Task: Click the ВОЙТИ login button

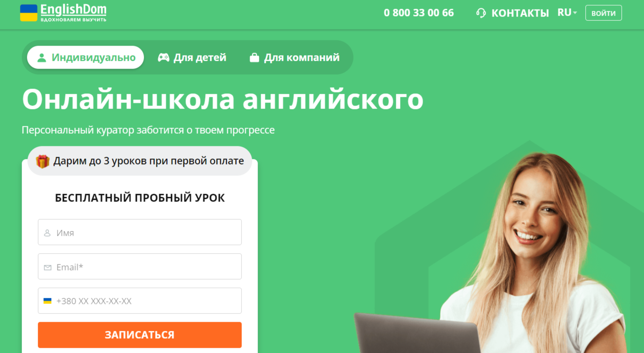Action: (x=604, y=13)
